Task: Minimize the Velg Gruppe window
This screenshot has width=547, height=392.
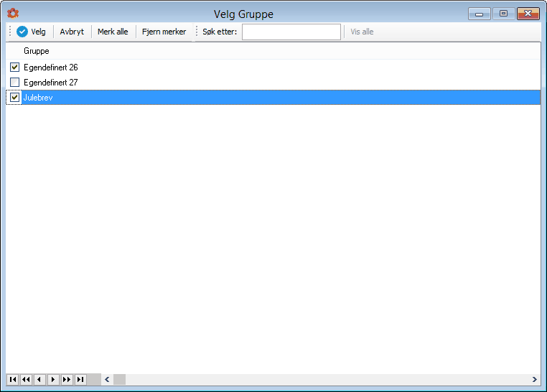Action: (480, 14)
